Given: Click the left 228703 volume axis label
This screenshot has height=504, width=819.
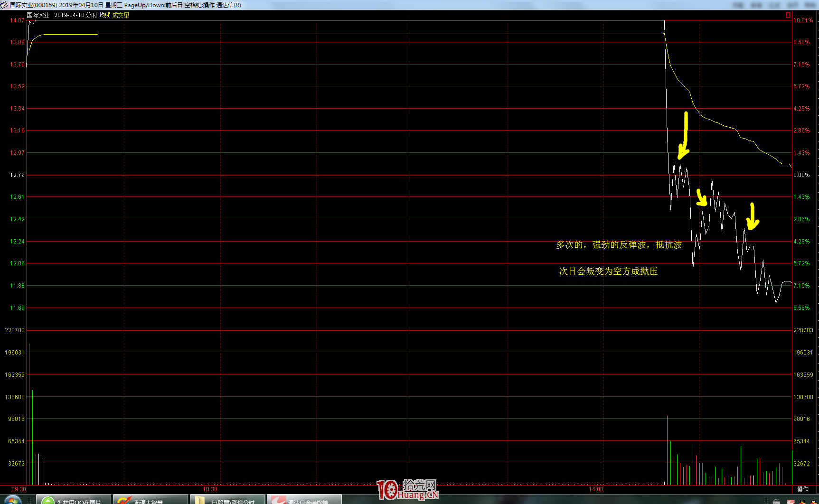Looking at the screenshot, I should tap(15, 330).
